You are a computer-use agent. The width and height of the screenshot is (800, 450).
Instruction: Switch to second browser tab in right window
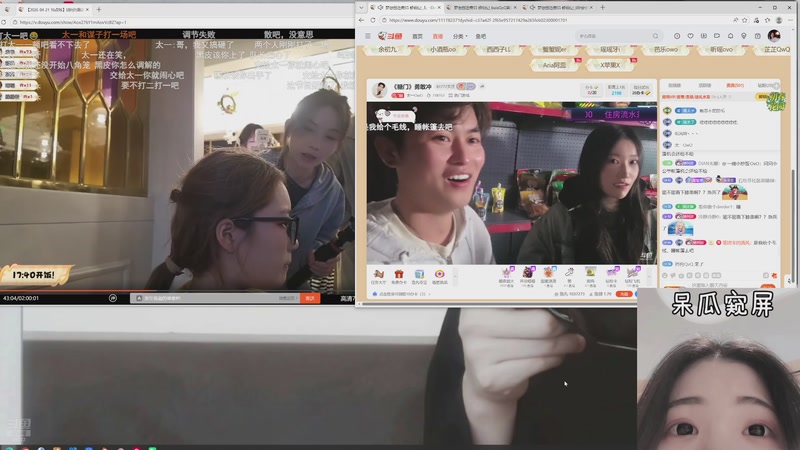pos(481,8)
